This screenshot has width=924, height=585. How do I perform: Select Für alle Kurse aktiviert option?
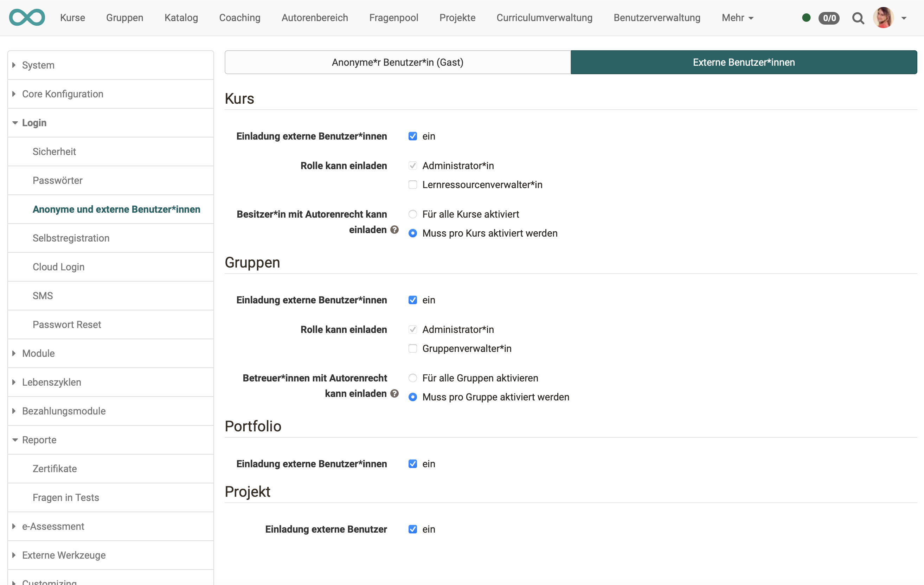tap(412, 214)
